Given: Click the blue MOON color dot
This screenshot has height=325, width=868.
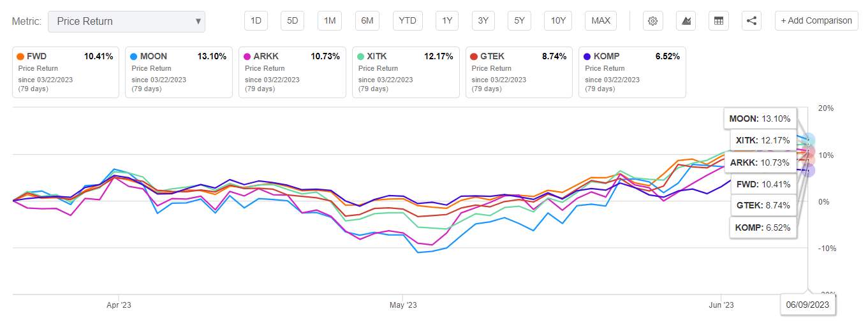Looking at the screenshot, I should (x=135, y=57).
